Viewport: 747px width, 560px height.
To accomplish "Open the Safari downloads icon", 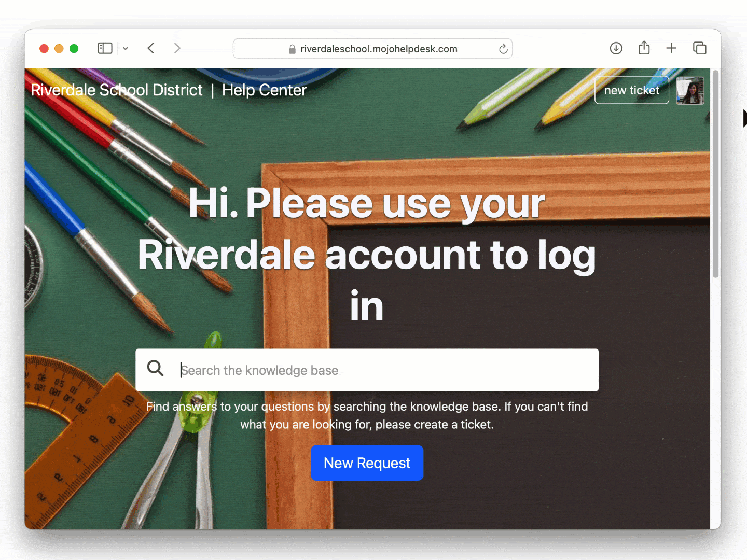I will (x=616, y=48).
